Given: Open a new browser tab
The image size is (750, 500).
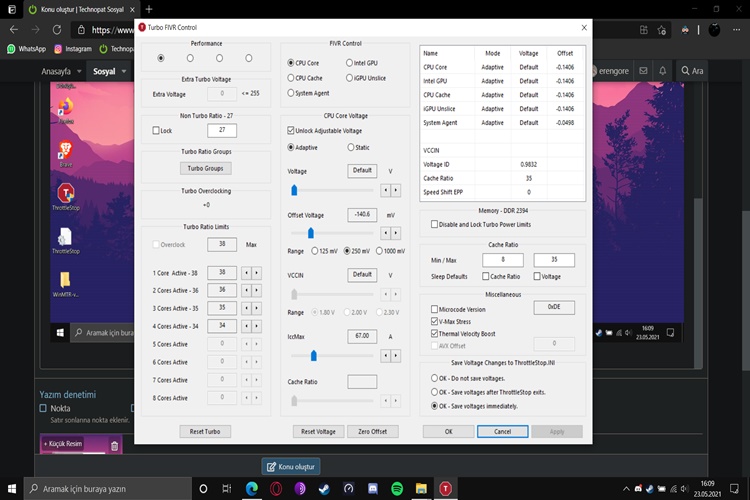Looking at the screenshot, I should pyautogui.click(x=149, y=9).
